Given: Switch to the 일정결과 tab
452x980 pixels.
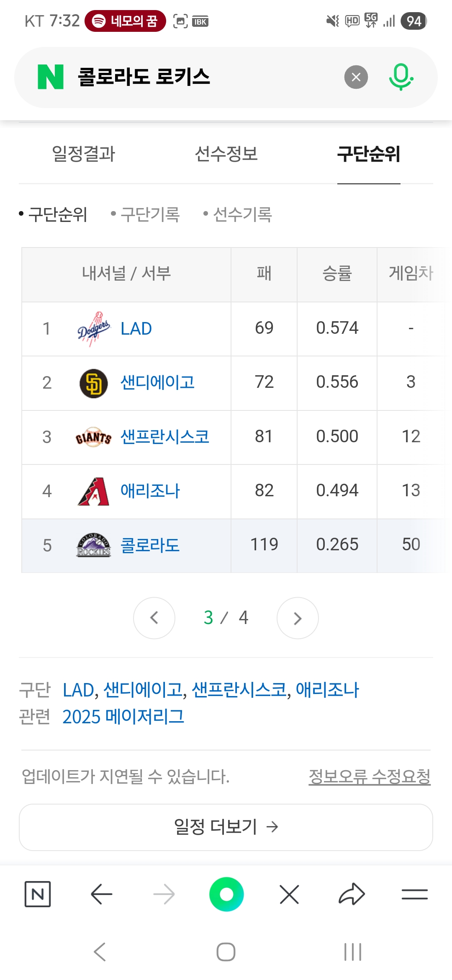Looking at the screenshot, I should (83, 154).
